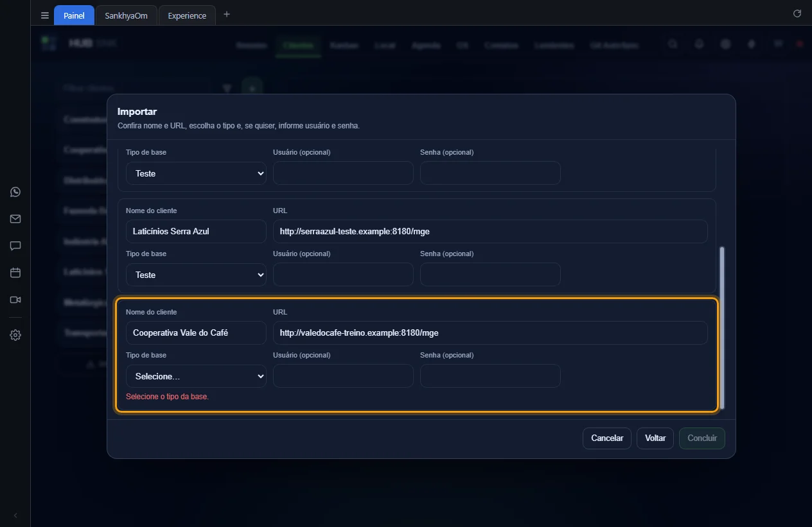
Task: Click the refresh icon at the top right
Action: coord(797,13)
